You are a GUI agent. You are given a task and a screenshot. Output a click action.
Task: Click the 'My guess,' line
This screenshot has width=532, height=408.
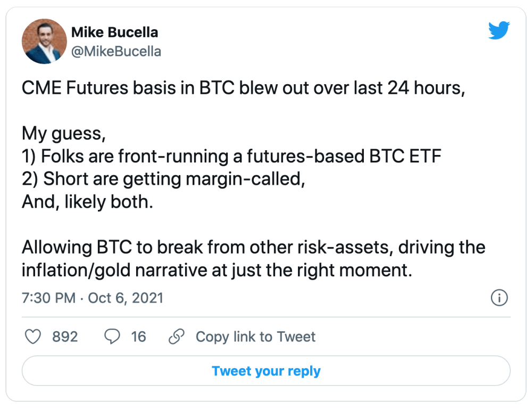[x=64, y=134]
